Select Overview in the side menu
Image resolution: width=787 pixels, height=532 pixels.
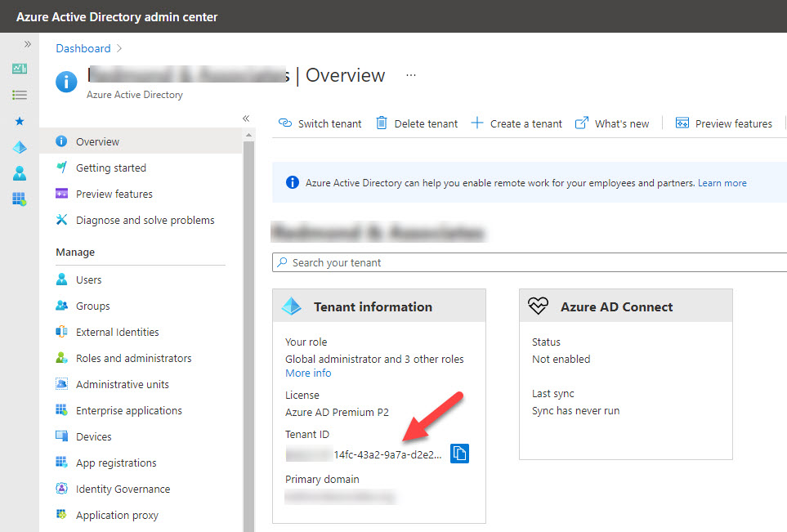tap(141, 141)
